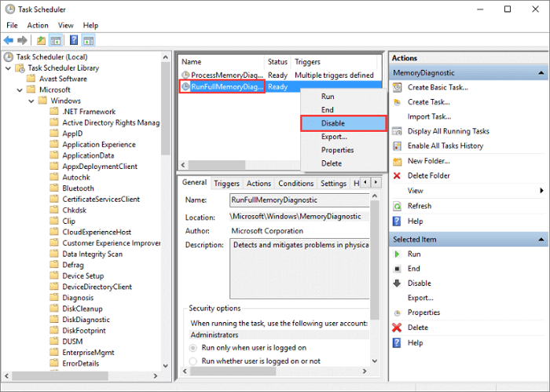The height and width of the screenshot is (392, 550).
Task: Click the Up one level folder icon
Action: 41,40
